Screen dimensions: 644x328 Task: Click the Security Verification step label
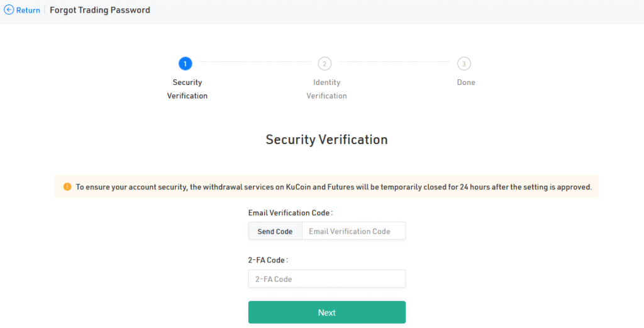[187, 89]
